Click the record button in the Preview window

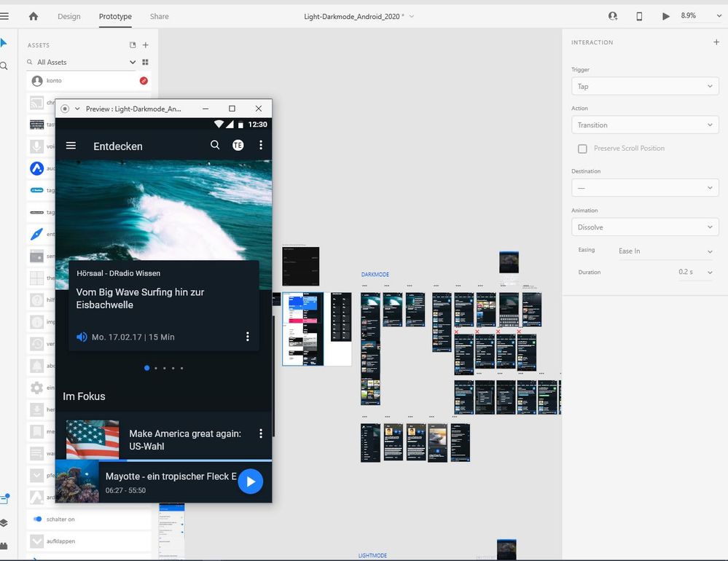click(x=65, y=109)
